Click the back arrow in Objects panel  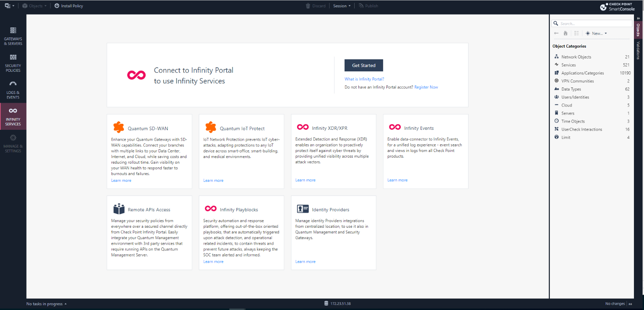tap(556, 33)
